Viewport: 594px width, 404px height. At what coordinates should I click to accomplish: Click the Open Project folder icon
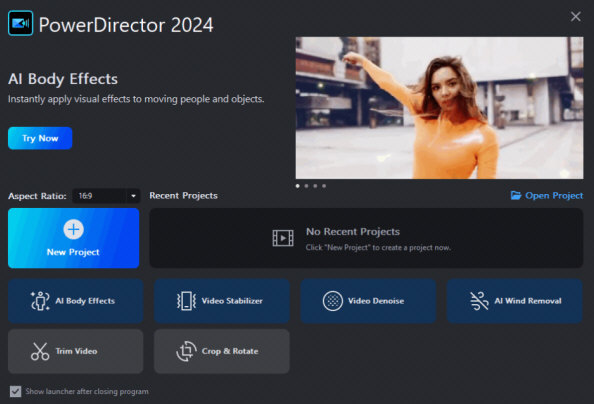(516, 196)
